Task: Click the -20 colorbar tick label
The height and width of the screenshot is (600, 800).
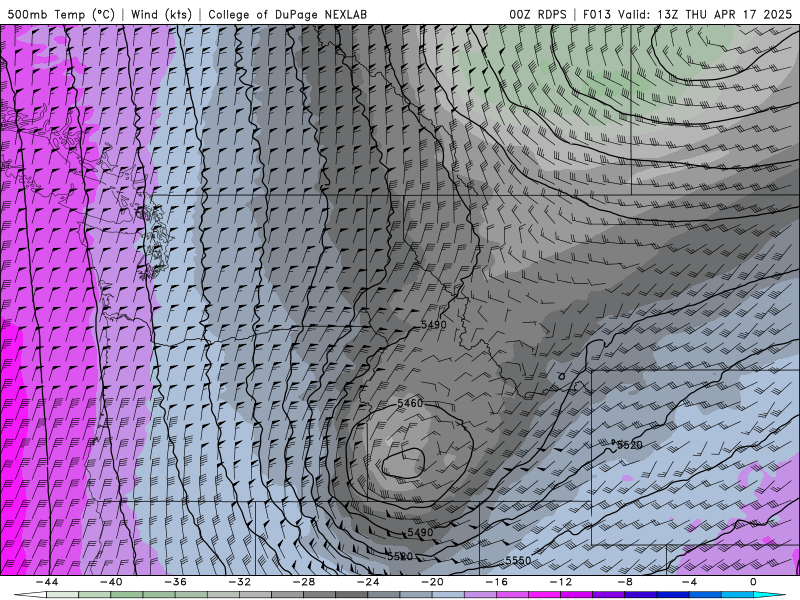Action: click(x=433, y=582)
